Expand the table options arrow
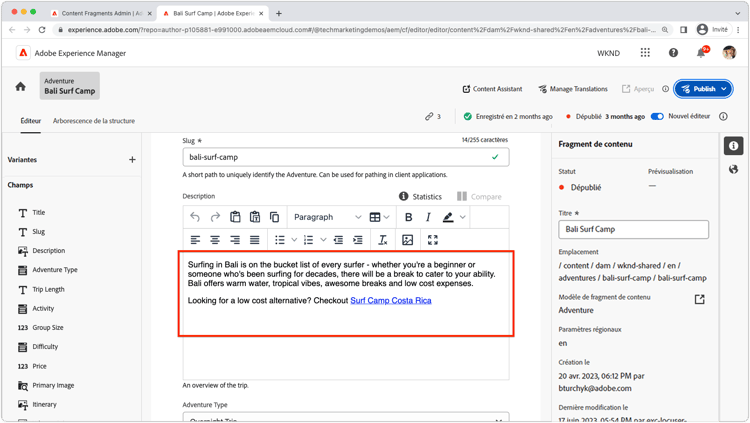This screenshot has width=750, height=423. tap(386, 217)
